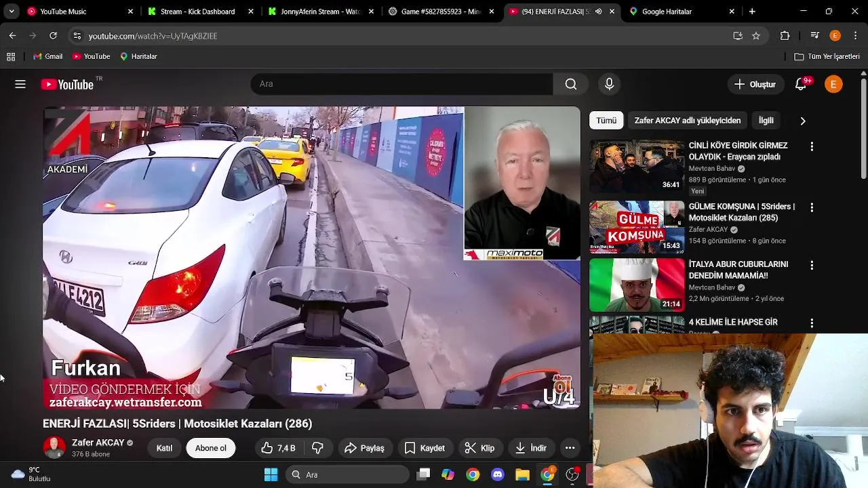Open Copilot from the taskbar
The image size is (868, 488).
click(x=448, y=474)
